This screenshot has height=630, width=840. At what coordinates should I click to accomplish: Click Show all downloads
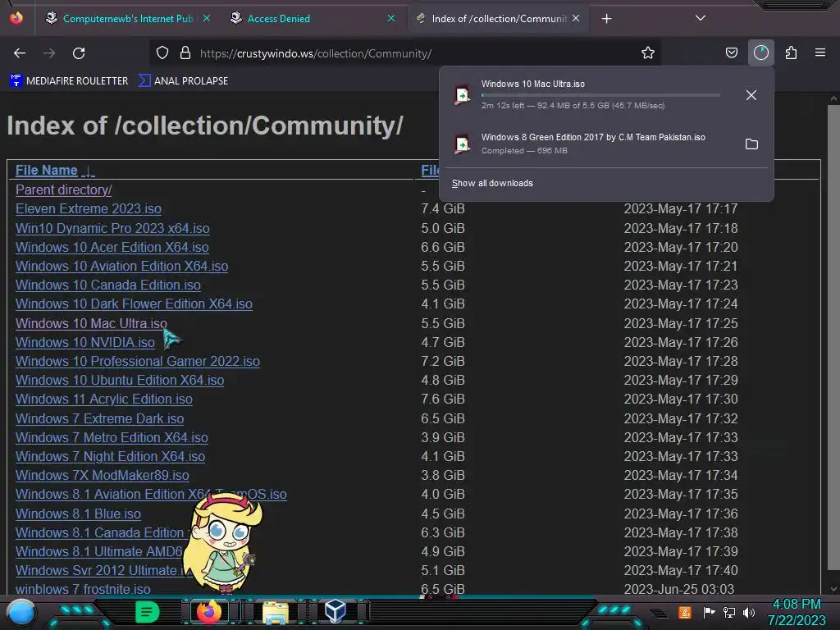(492, 183)
